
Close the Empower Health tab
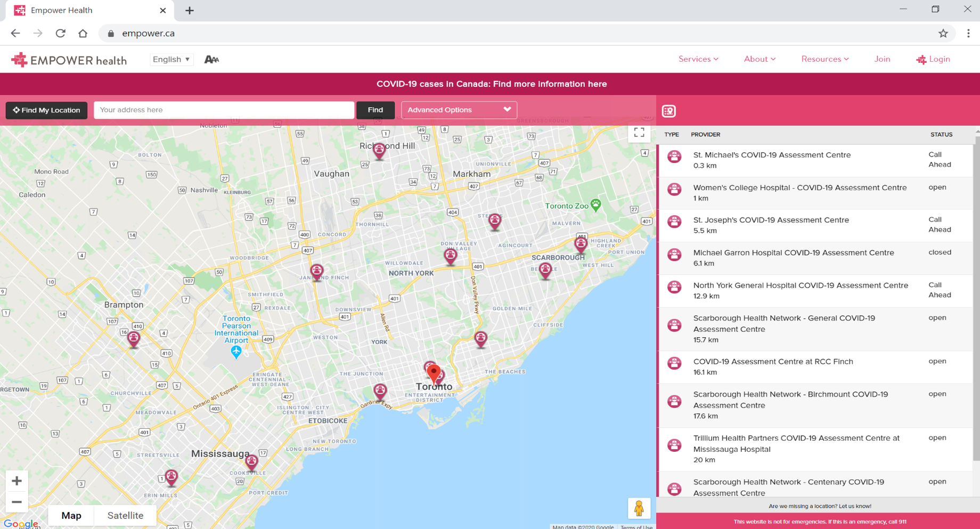click(162, 11)
